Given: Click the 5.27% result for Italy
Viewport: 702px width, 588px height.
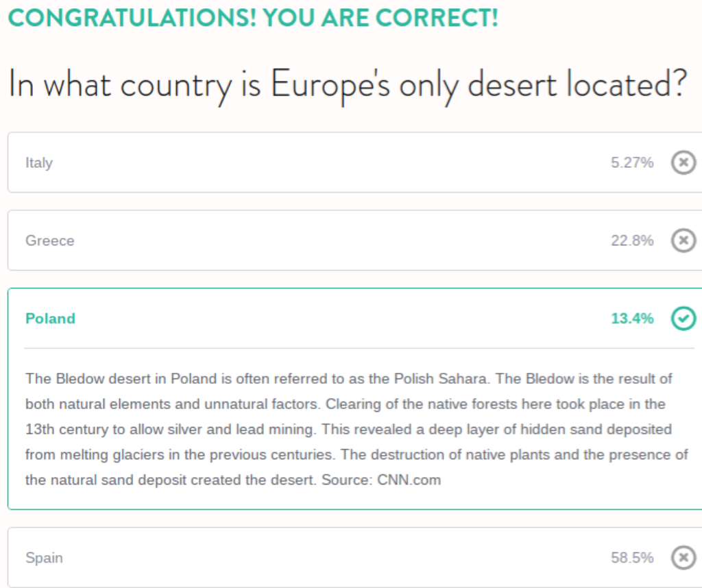Looking at the screenshot, I should coord(632,163).
